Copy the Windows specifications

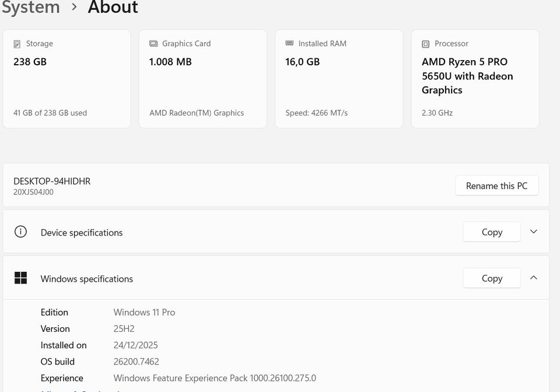click(491, 279)
